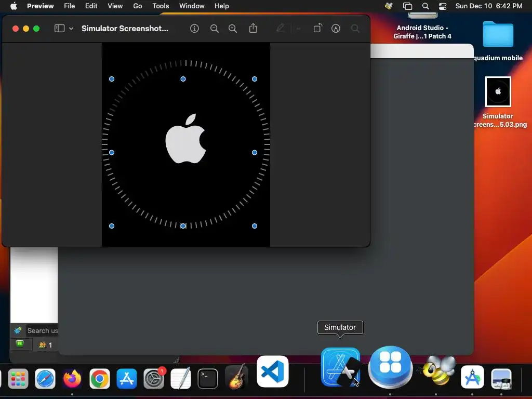Open the Go menu

(137, 6)
